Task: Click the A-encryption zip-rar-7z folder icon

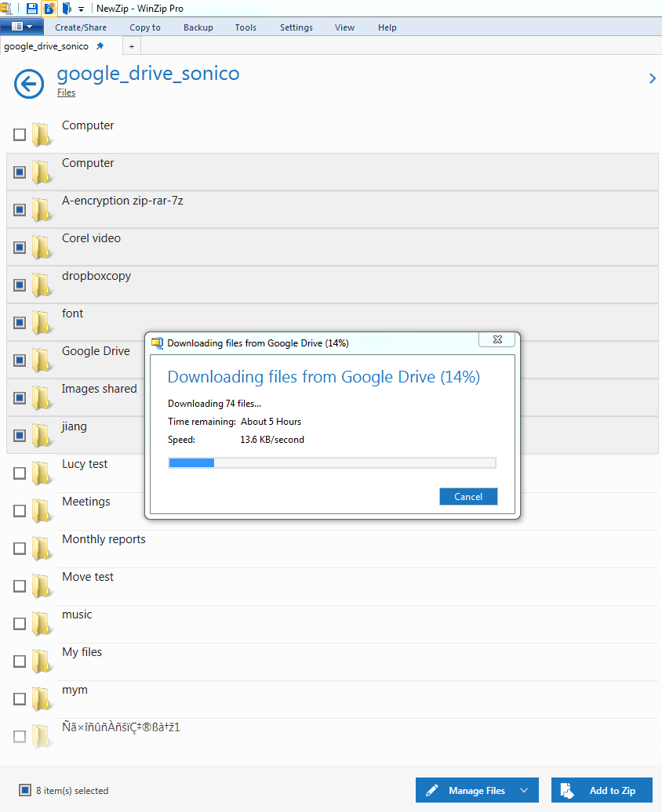Action: [42, 210]
